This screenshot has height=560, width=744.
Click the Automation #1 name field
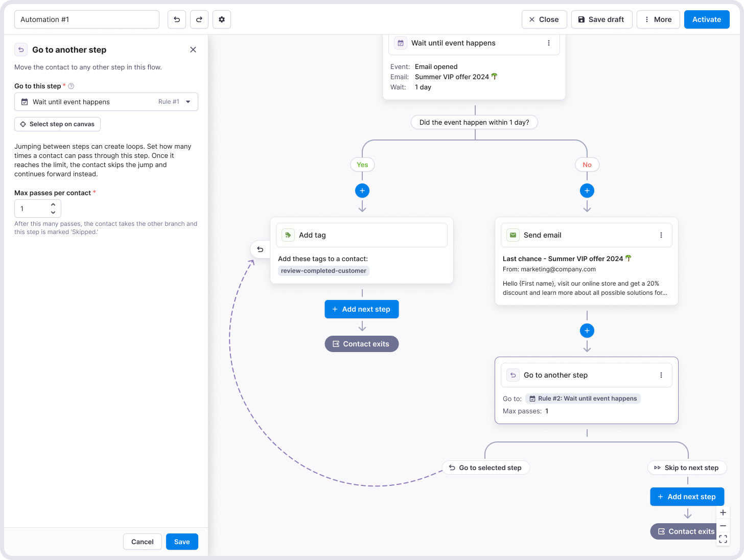point(87,19)
